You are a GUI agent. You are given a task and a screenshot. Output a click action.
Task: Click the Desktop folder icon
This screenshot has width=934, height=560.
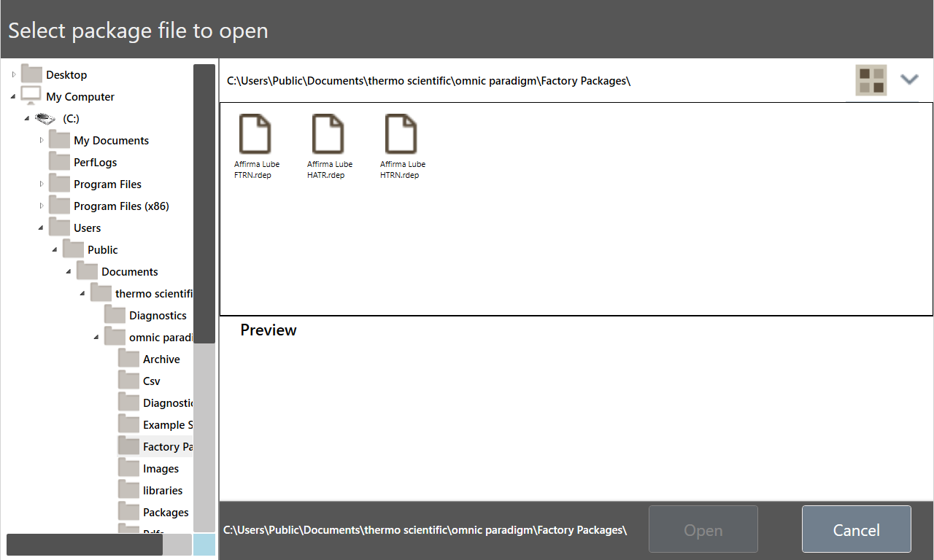click(x=31, y=74)
